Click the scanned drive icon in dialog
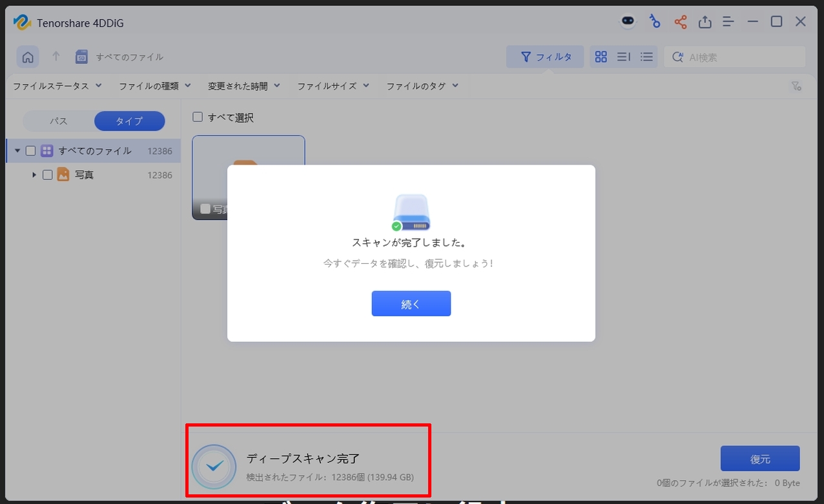 pos(411,212)
